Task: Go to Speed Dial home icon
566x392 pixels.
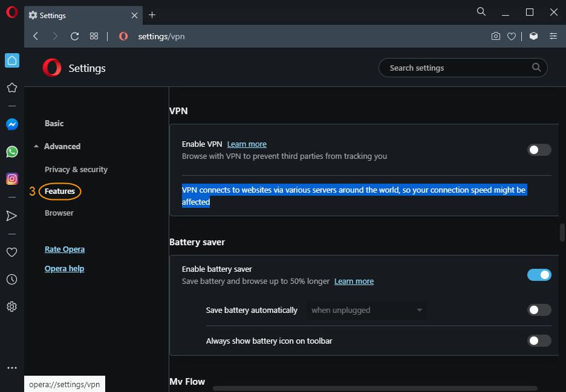Action: 12,60
